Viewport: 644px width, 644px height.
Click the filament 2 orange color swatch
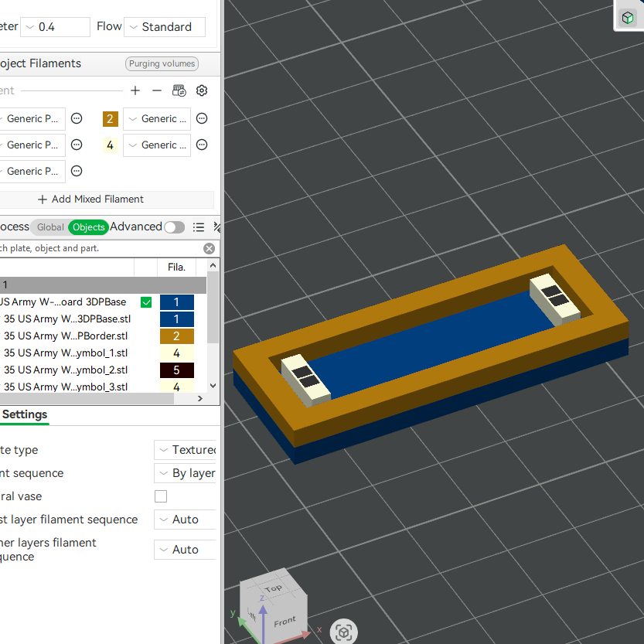(111, 119)
